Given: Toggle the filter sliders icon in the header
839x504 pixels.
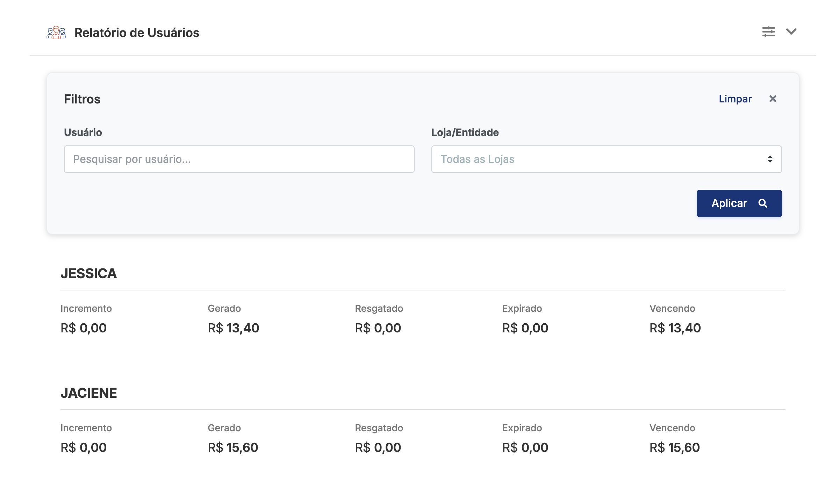Looking at the screenshot, I should 768,32.
